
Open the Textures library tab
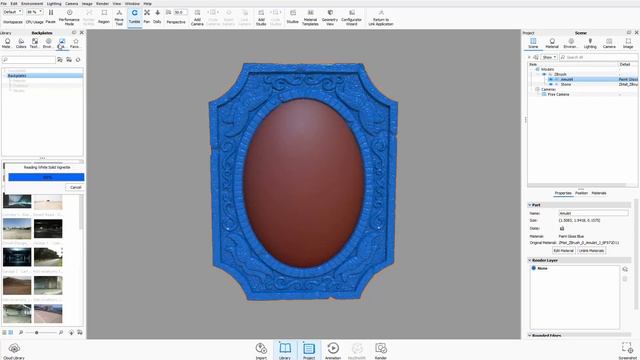click(34, 43)
